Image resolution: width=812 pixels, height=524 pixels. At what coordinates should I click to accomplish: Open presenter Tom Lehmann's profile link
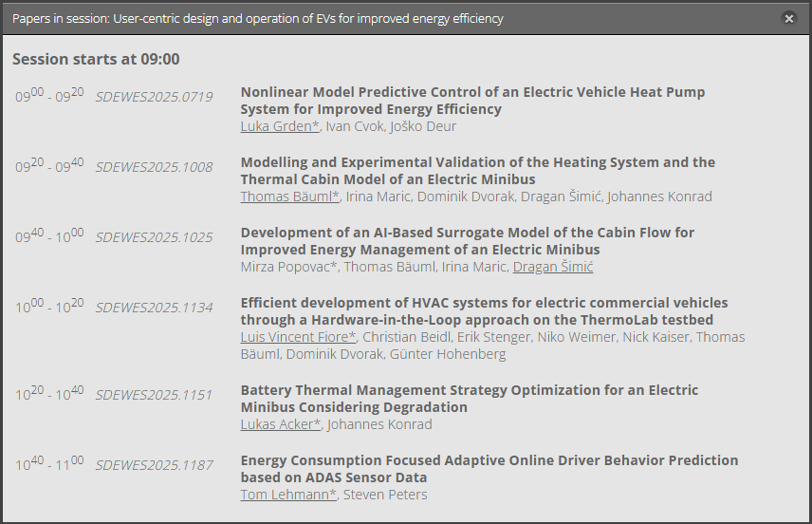pyautogui.click(x=287, y=495)
